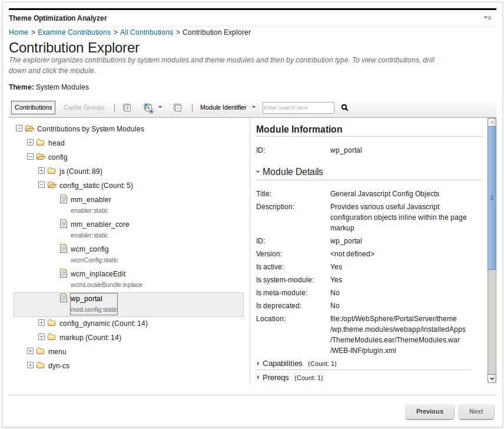Collapse the Module Details section

coord(257,171)
